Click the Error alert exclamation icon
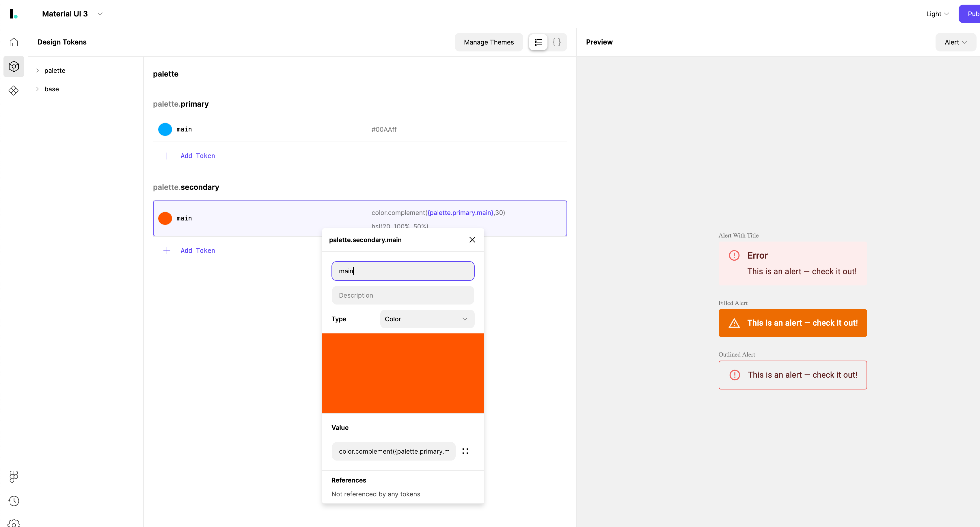 (x=734, y=255)
